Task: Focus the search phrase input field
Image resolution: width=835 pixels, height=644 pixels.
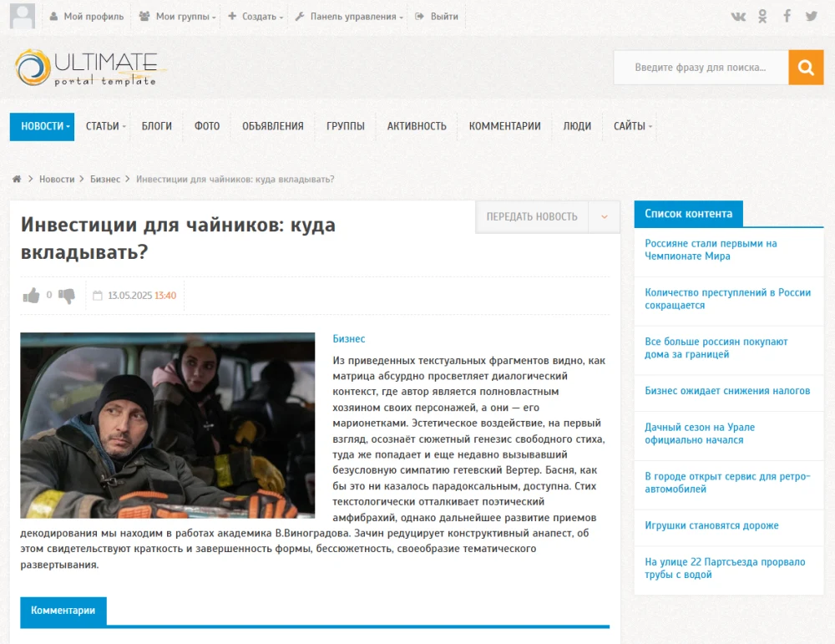Action: coord(701,67)
